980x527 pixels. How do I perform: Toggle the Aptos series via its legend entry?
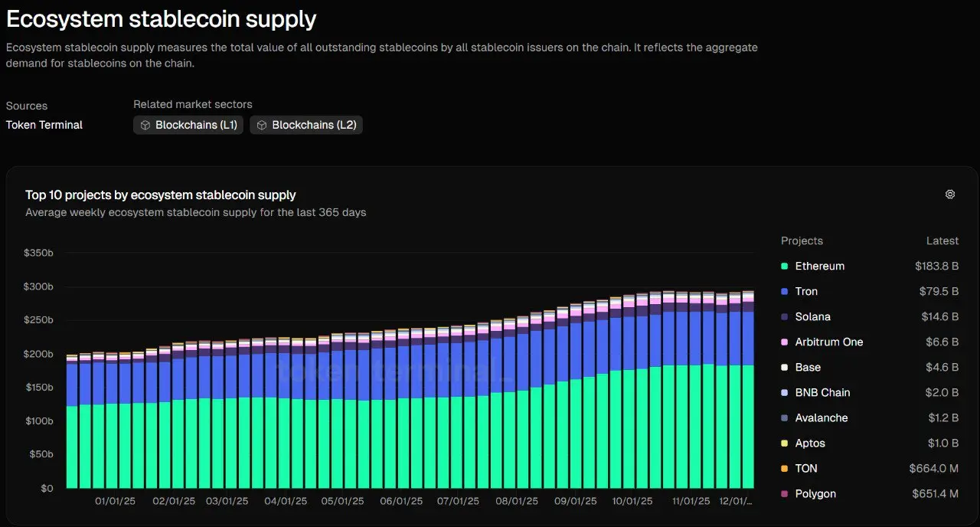pyautogui.click(x=812, y=443)
